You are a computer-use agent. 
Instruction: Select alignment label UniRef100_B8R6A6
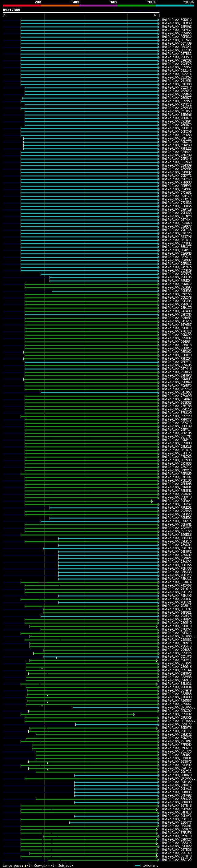pos(177,115)
